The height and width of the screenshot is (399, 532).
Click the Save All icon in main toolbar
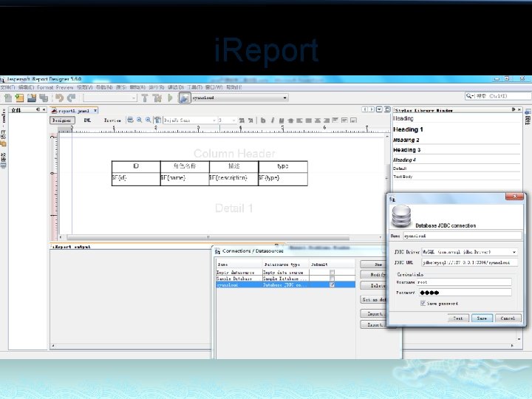pos(44,98)
